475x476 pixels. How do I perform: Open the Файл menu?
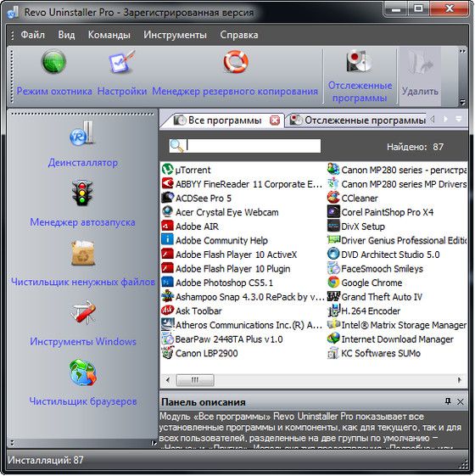tap(33, 35)
